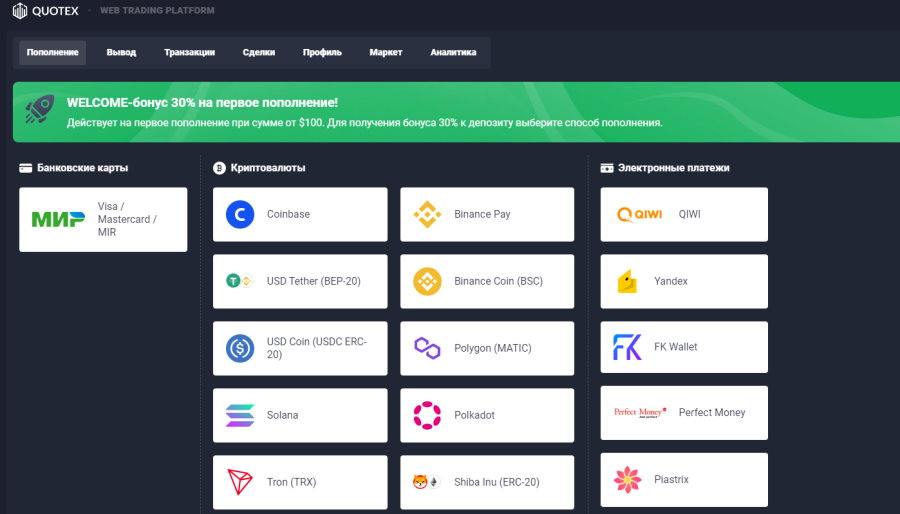This screenshot has width=900, height=514.
Task: Select Tron (TRX) label
Action: coord(292,482)
